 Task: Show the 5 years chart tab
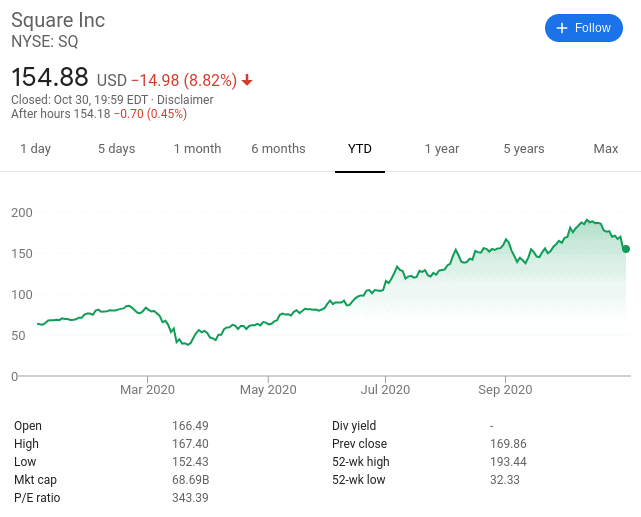pos(524,148)
